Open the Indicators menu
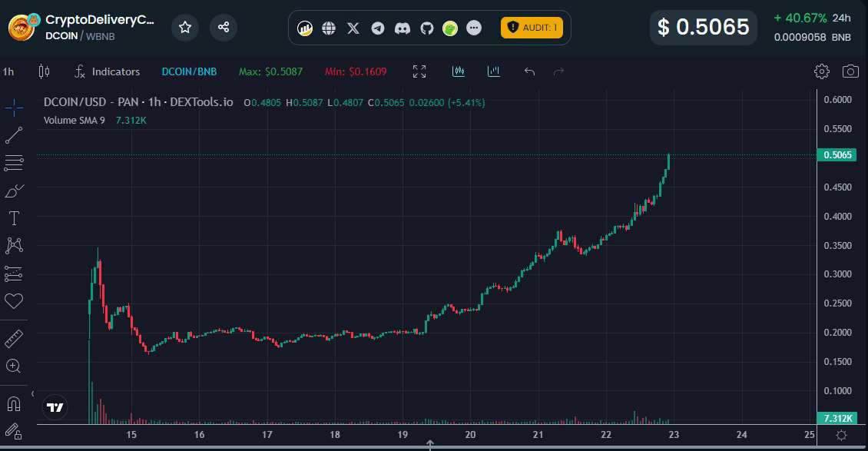Viewport: 868px width, 451px height. click(107, 71)
